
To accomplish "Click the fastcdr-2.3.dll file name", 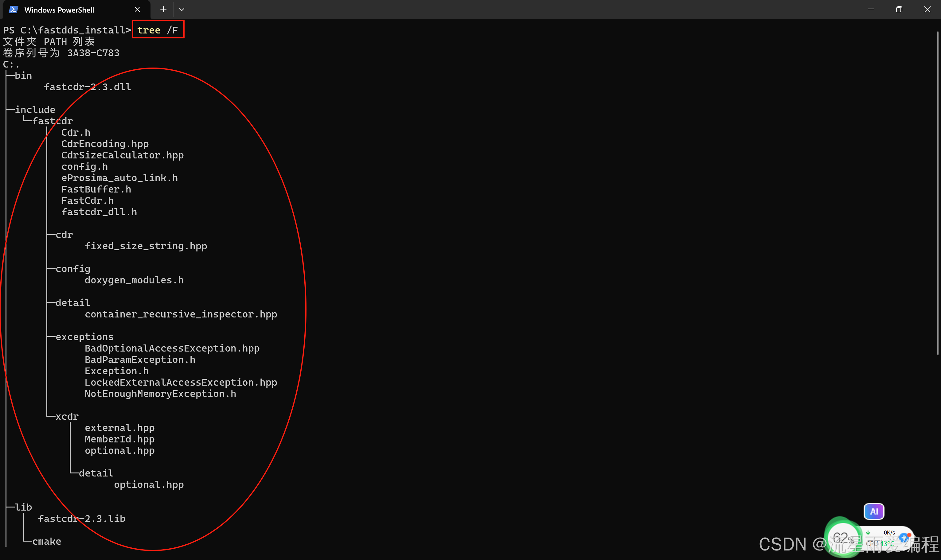I will point(88,87).
